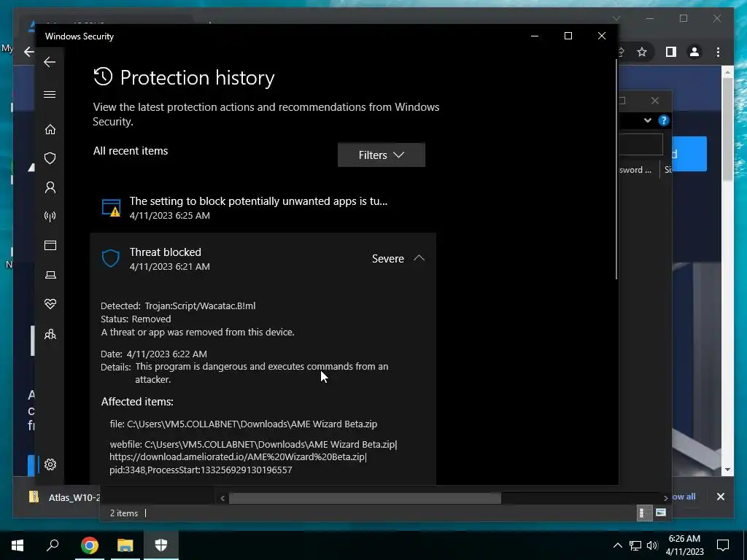Click the file path AME Wizard Beta.zip
The height and width of the screenshot is (560, 747).
(244, 424)
